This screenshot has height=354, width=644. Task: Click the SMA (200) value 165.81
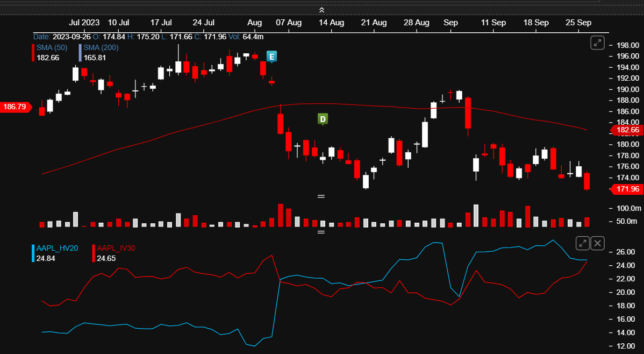pos(95,58)
